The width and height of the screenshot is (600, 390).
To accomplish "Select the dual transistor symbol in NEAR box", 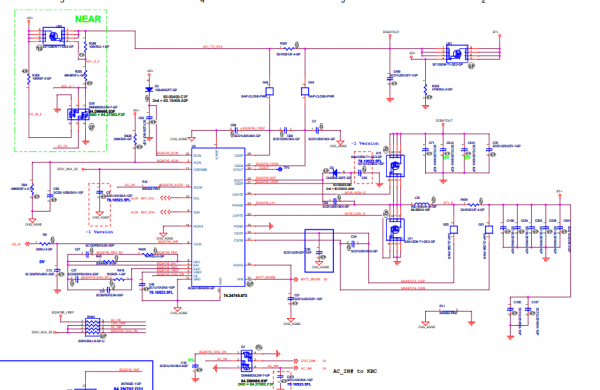I will (78, 114).
